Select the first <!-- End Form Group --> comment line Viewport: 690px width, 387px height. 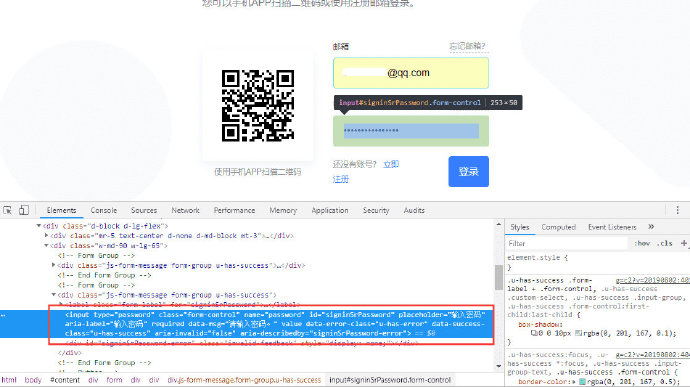coord(104,275)
